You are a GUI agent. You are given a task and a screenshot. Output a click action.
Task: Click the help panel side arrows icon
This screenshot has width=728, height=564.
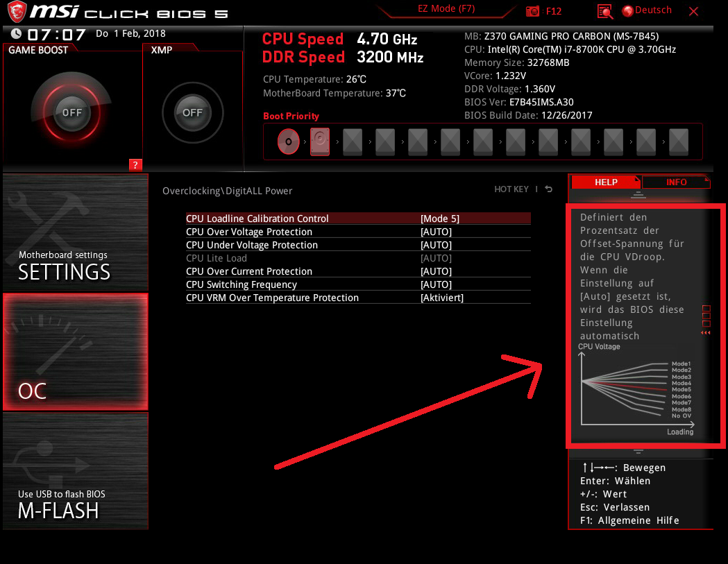706,332
